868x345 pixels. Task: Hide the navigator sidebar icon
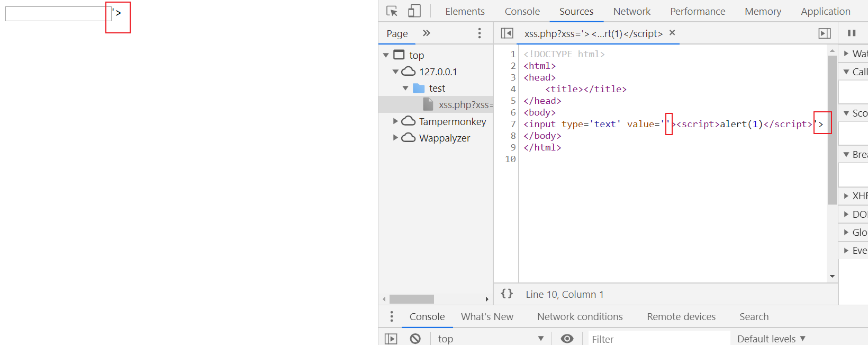click(507, 33)
